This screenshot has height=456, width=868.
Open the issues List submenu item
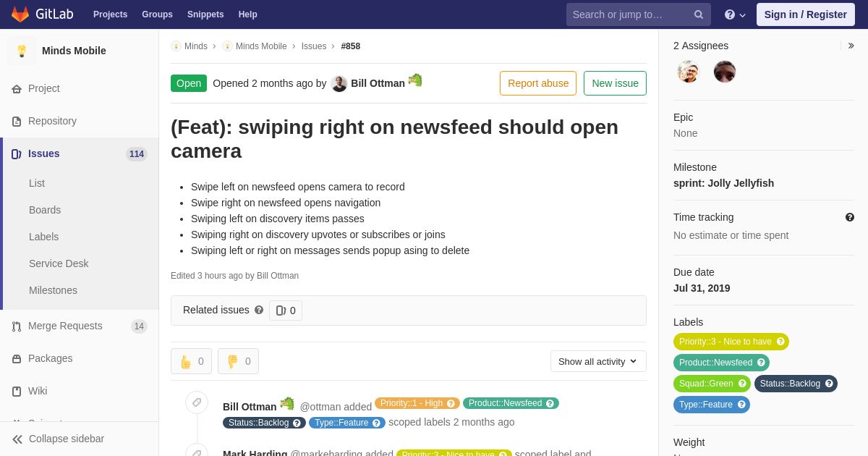37,184
